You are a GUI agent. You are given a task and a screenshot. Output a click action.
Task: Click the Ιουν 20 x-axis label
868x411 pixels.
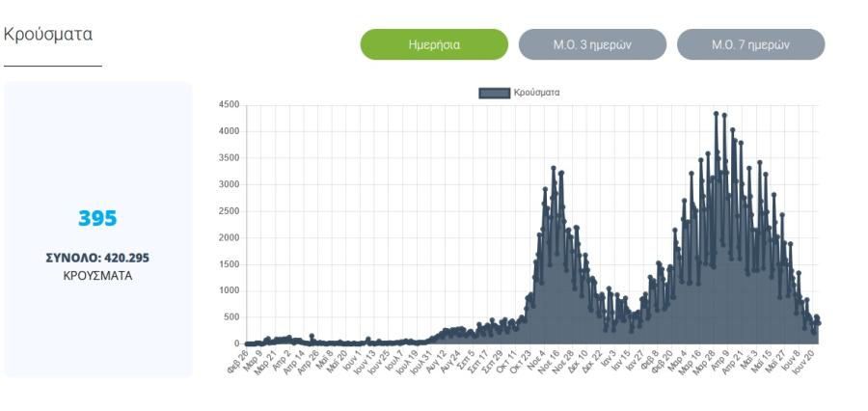tap(804, 362)
